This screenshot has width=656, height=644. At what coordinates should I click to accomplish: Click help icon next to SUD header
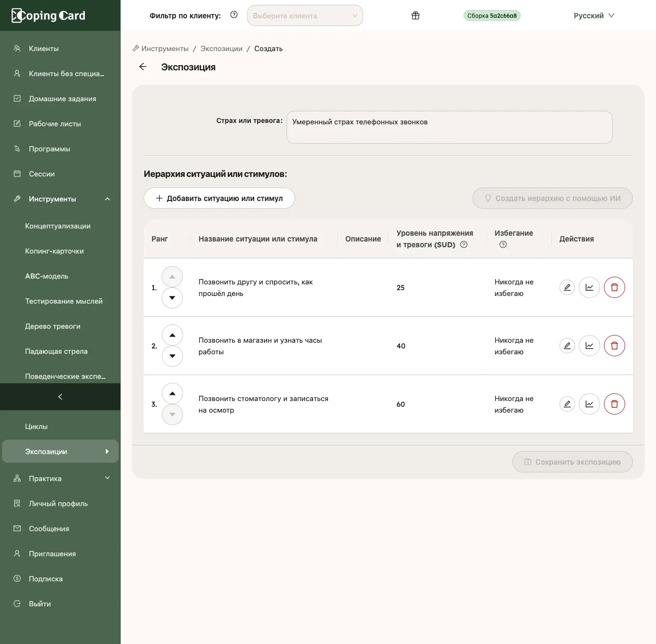pyautogui.click(x=464, y=244)
